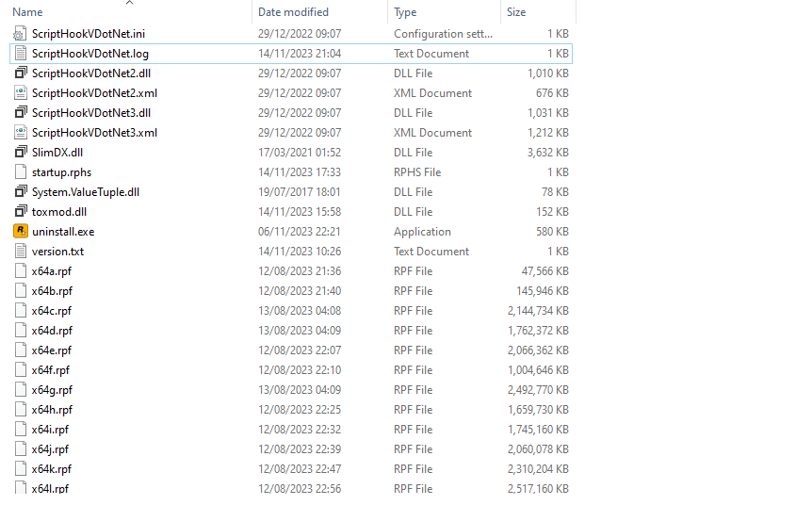The image size is (812, 505).
Task: Click the x64a.rpf file icon
Action: [21, 271]
